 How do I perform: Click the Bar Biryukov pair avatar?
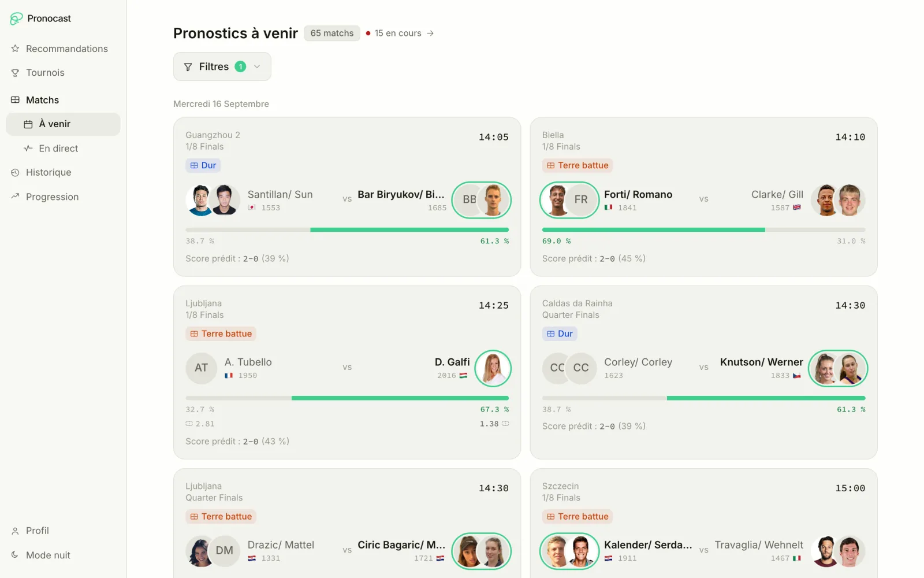pos(482,200)
